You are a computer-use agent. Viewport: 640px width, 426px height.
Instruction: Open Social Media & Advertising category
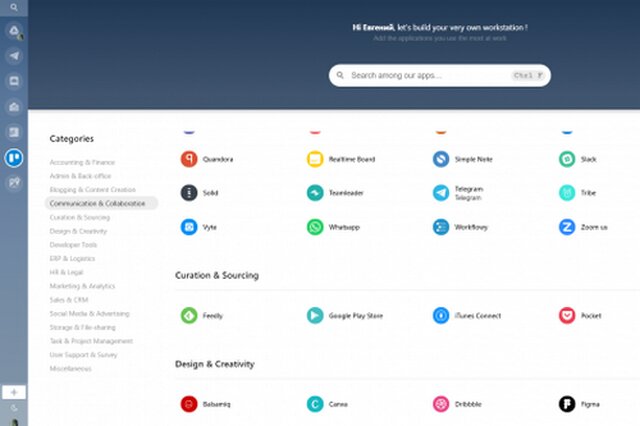click(x=89, y=313)
